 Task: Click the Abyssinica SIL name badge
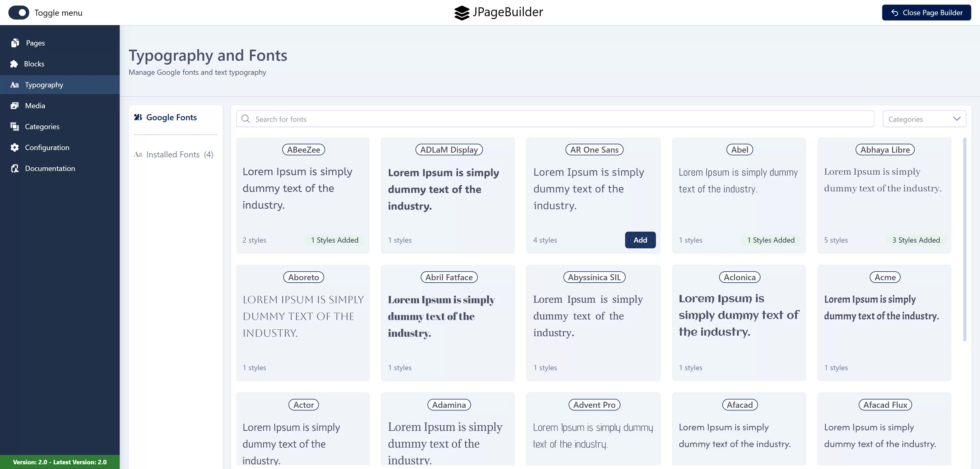[594, 278]
